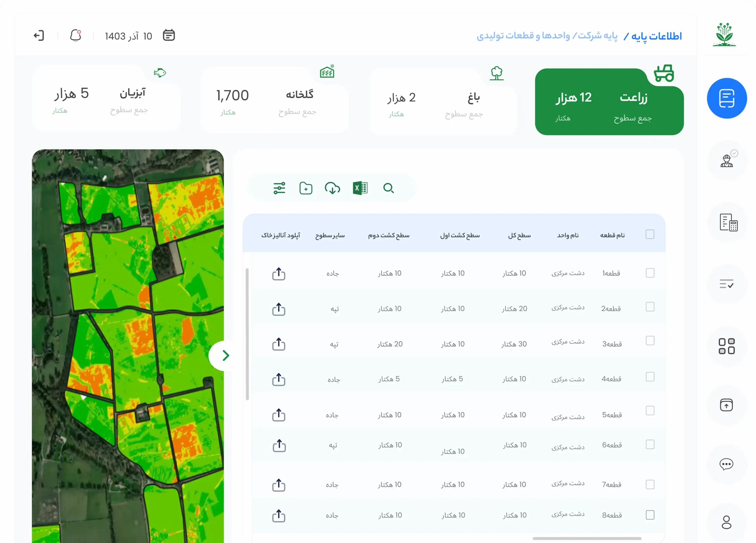Open the user profile sidebar icon
Image resolution: width=756 pixels, height=543 pixels.
726,522
